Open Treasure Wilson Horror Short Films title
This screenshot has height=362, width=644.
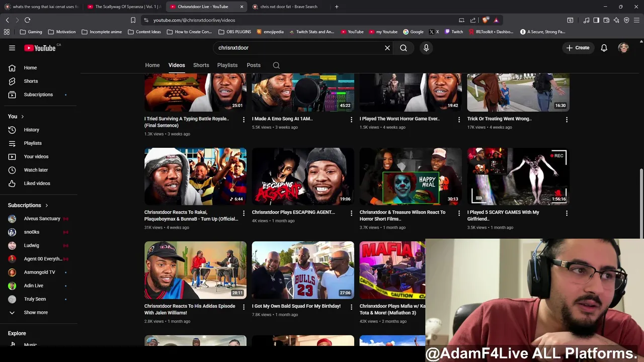click(403, 215)
